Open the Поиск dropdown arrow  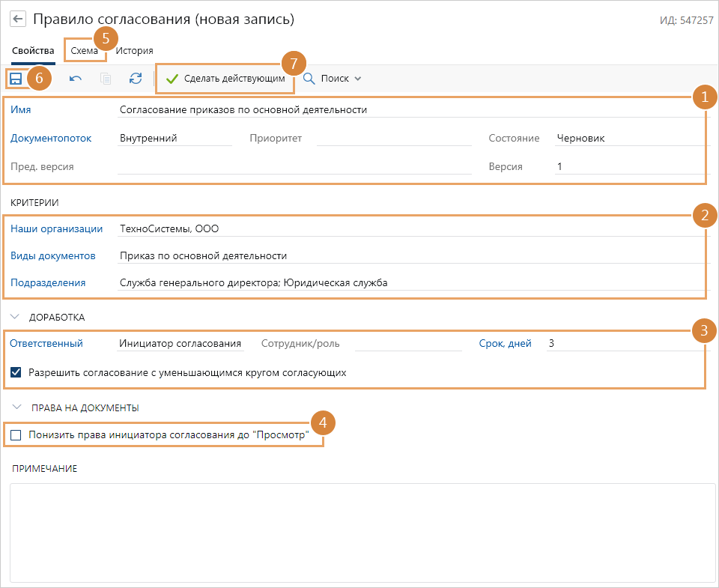(358, 79)
